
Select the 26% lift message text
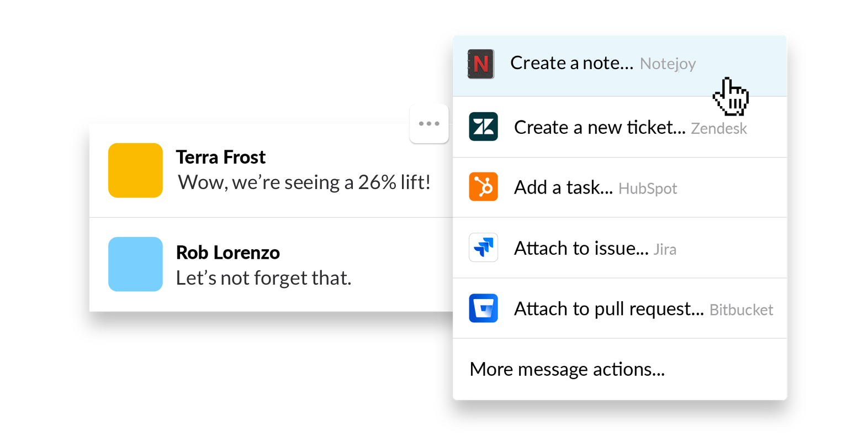304,182
